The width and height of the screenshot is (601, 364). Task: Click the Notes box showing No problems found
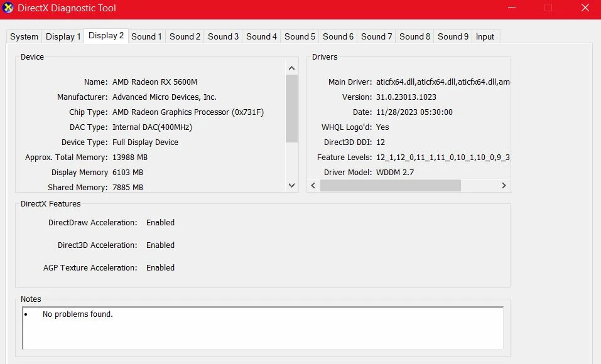pyautogui.click(x=263, y=328)
